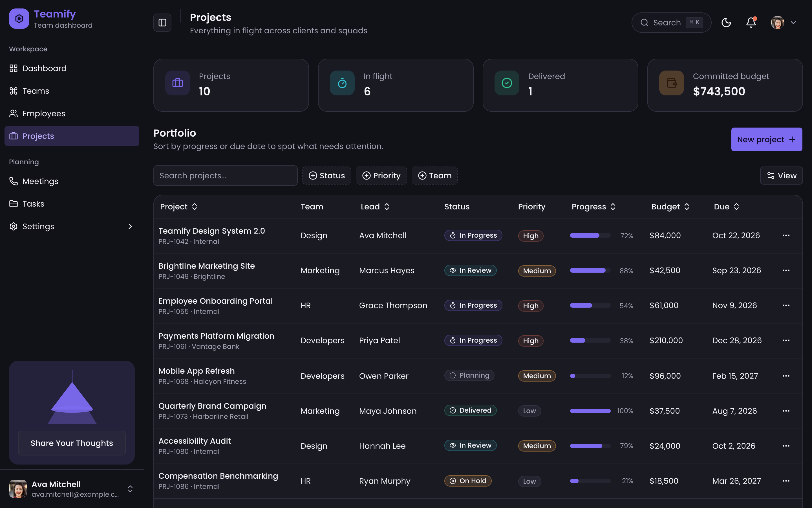This screenshot has height=508, width=812.
Task: Click the due date Feb 15, 2027
Action: (735, 376)
